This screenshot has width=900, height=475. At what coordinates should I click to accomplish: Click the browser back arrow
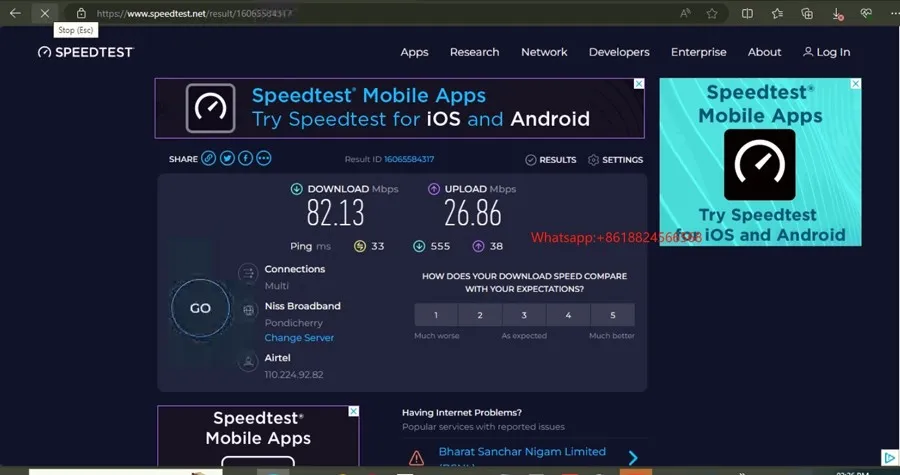(15, 13)
